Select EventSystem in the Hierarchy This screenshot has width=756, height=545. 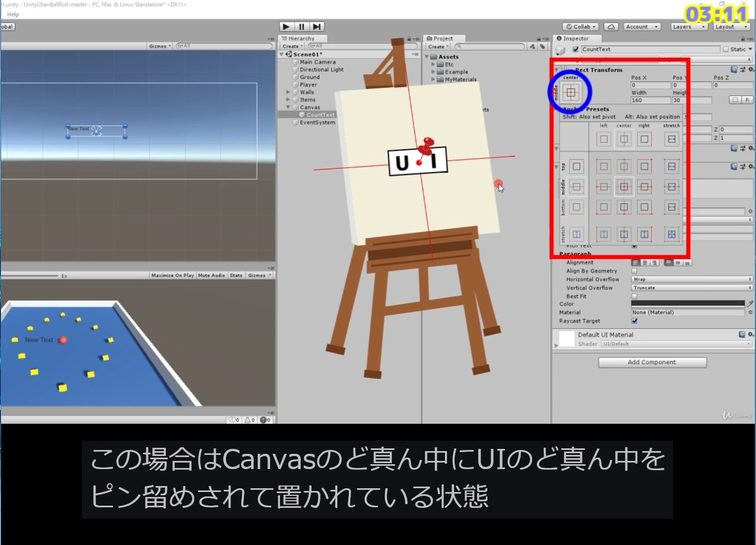pos(317,122)
